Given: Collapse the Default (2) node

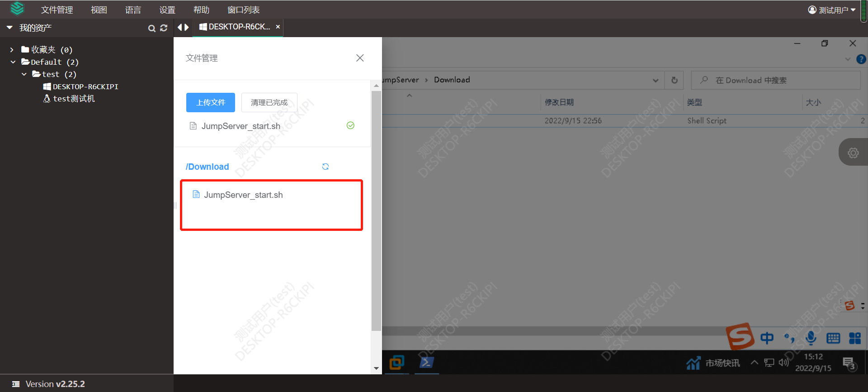Looking at the screenshot, I should 13,62.
